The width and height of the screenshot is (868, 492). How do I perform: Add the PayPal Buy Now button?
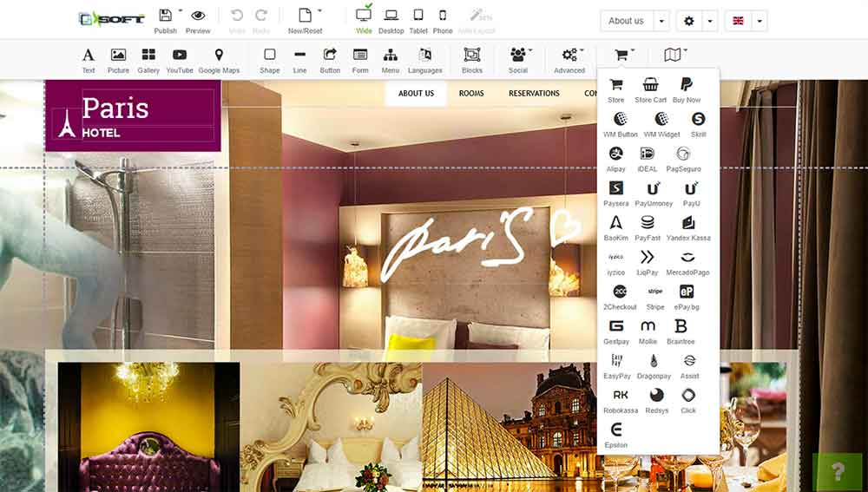point(687,90)
